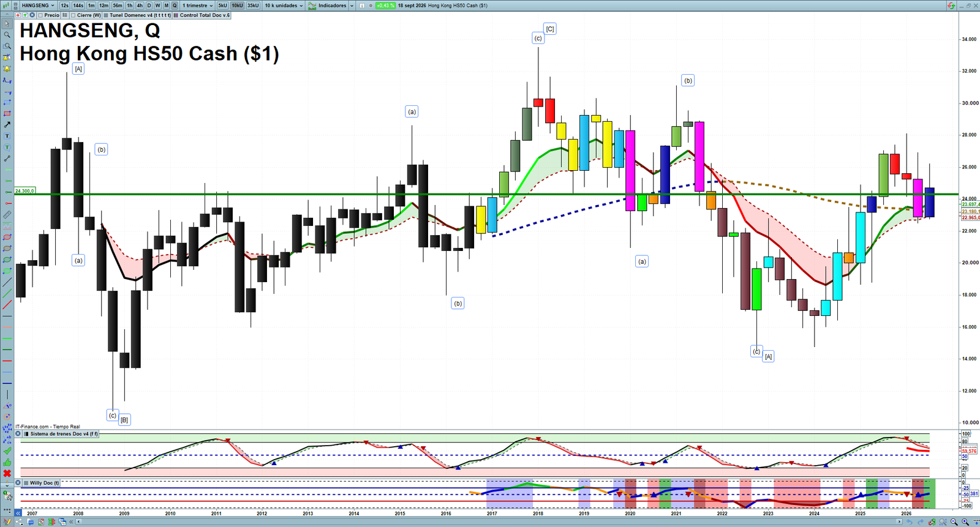Click the green +0,43 % change badge
980x527 pixels.
point(385,6)
